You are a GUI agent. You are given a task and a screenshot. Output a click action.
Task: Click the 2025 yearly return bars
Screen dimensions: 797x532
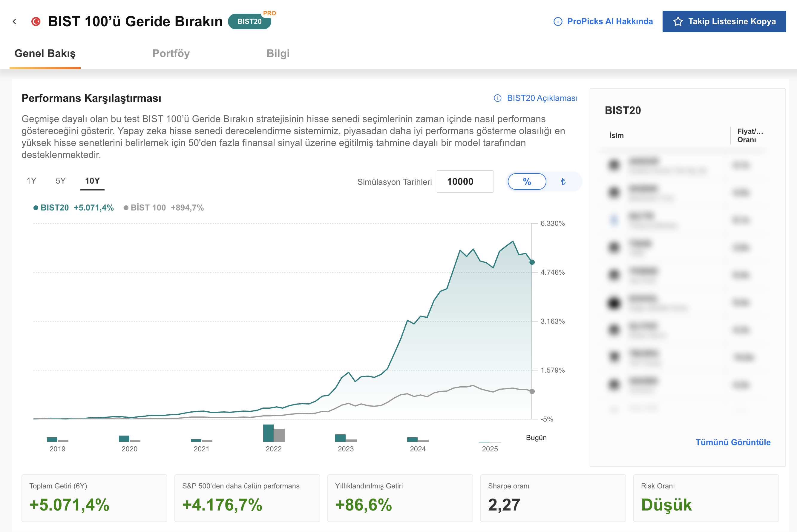pyautogui.click(x=490, y=442)
